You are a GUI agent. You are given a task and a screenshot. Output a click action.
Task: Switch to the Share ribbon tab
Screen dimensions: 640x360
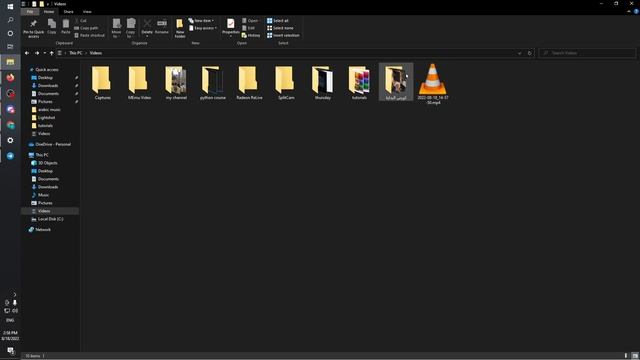[x=69, y=11]
